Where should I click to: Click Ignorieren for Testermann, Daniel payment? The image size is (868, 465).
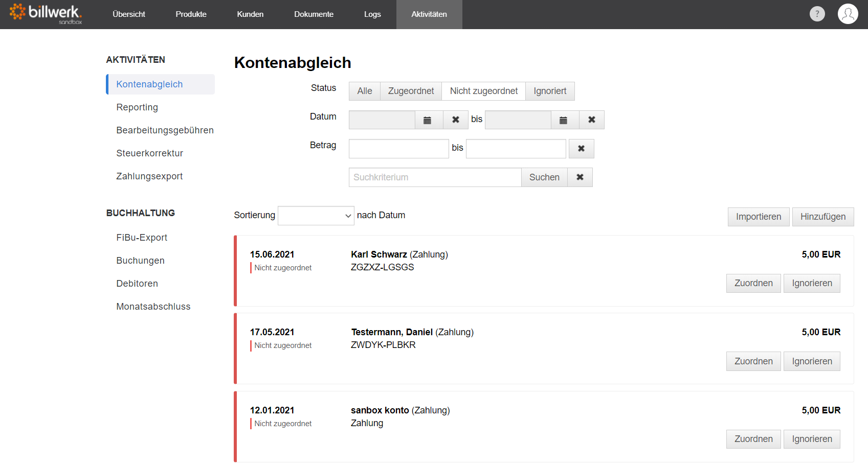812,361
